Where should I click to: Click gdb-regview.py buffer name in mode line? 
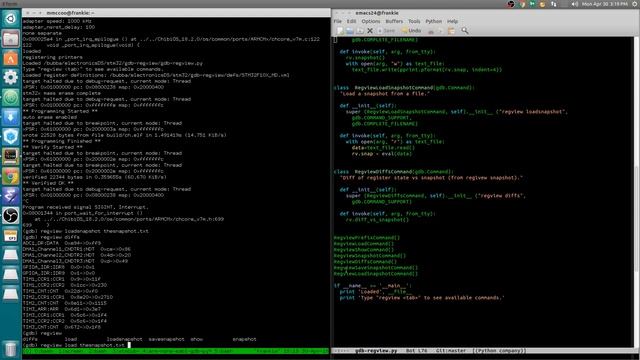click(x=376, y=351)
